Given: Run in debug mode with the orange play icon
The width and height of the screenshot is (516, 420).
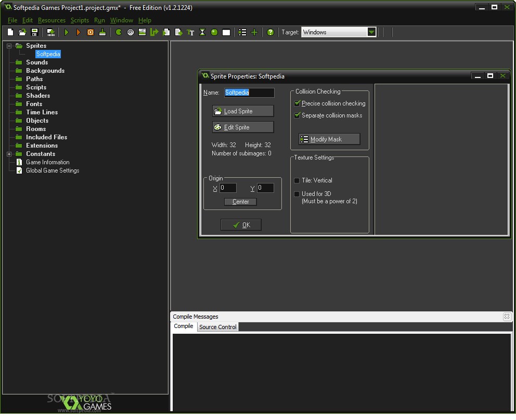Looking at the screenshot, I should pyautogui.click(x=79, y=32).
